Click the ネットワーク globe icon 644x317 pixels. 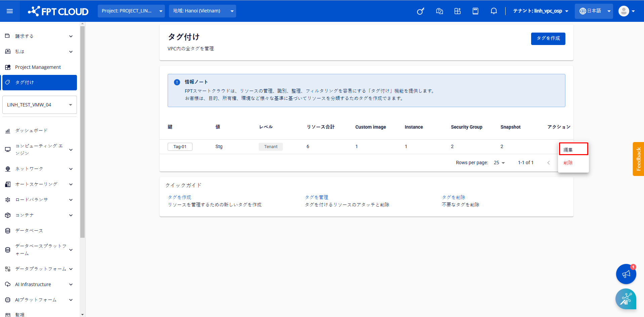pos(8,169)
